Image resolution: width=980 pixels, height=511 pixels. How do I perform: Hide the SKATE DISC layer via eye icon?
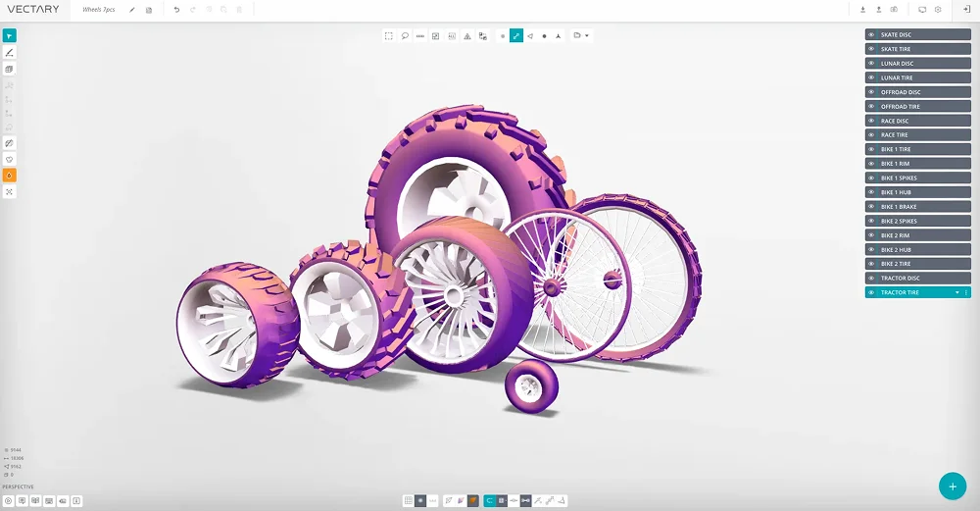click(871, 35)
